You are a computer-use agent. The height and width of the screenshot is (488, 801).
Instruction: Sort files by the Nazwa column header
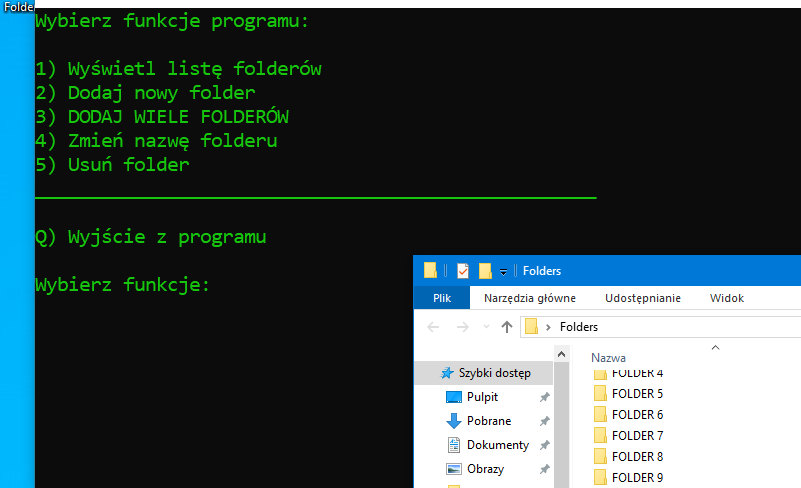(609, 357)
